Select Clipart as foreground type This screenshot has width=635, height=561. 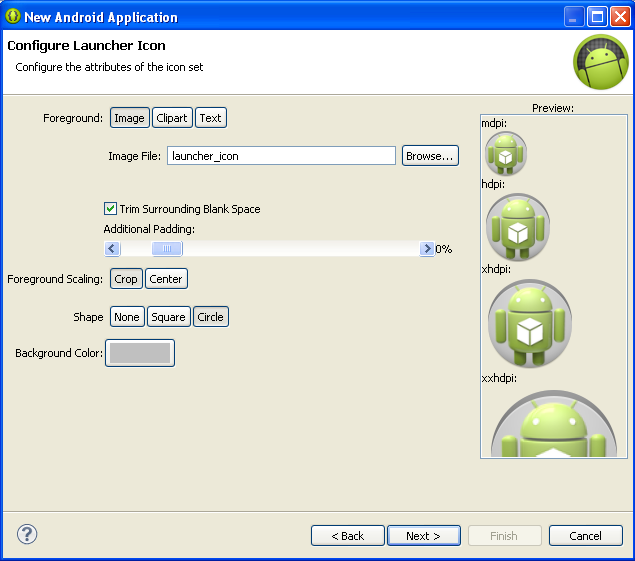pos(172,118)
